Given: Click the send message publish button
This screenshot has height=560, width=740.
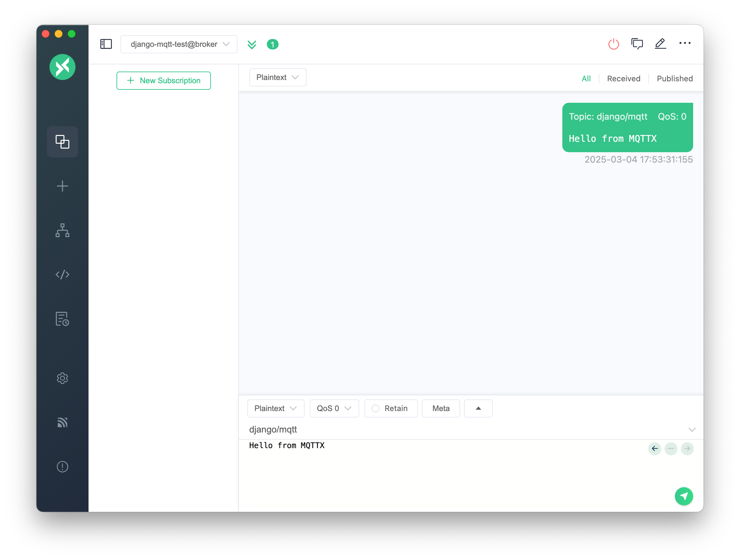Looking at the screenshot, I should click(684, 496).
